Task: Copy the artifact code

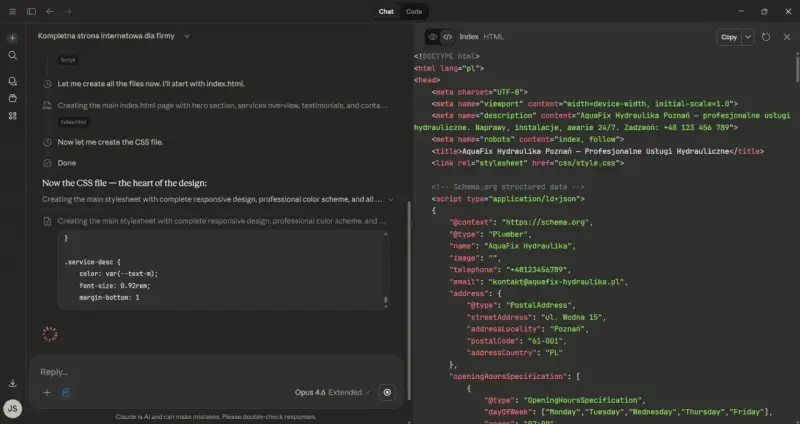Action: pos(729,37)
